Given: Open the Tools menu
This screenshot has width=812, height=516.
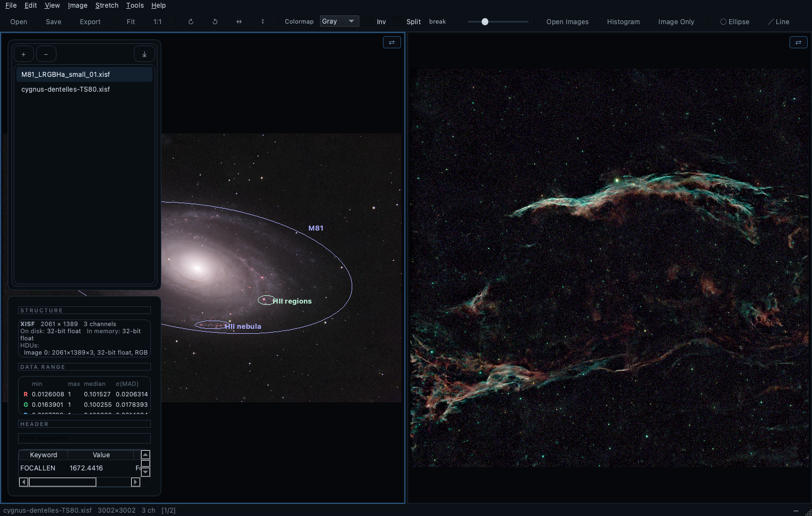Looking at the screenshot, I should [135, 5].
